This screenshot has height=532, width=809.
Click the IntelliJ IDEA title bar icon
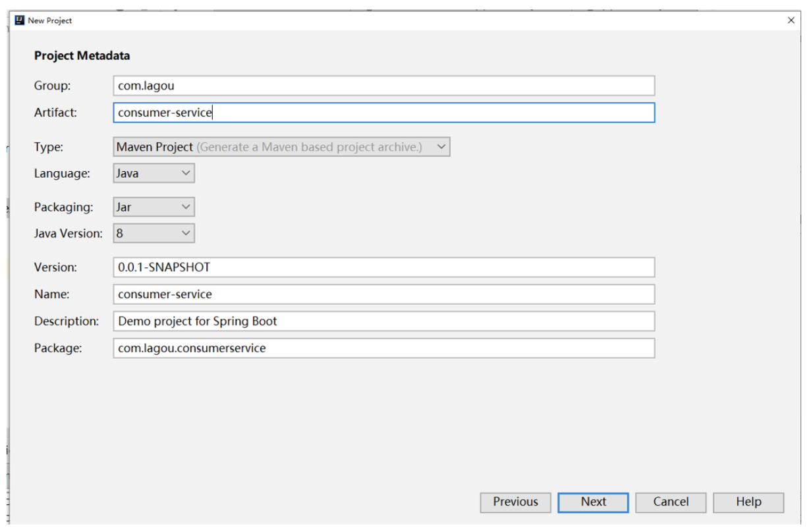pos(19,20)
